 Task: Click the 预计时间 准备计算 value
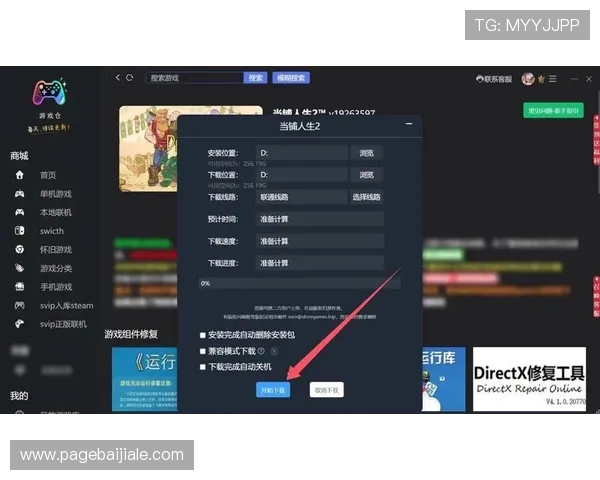click(x=320, y=219)
